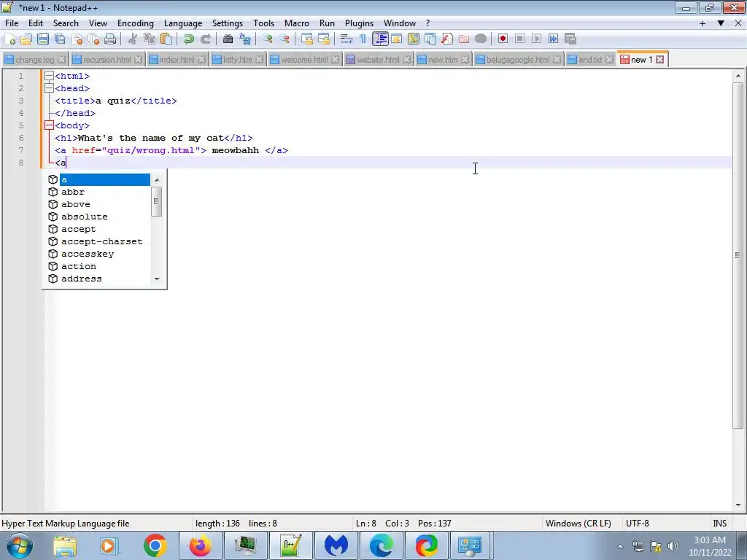Click the autocomplete list up arrow
747x560 pixels.
click(x=157, y=180)
